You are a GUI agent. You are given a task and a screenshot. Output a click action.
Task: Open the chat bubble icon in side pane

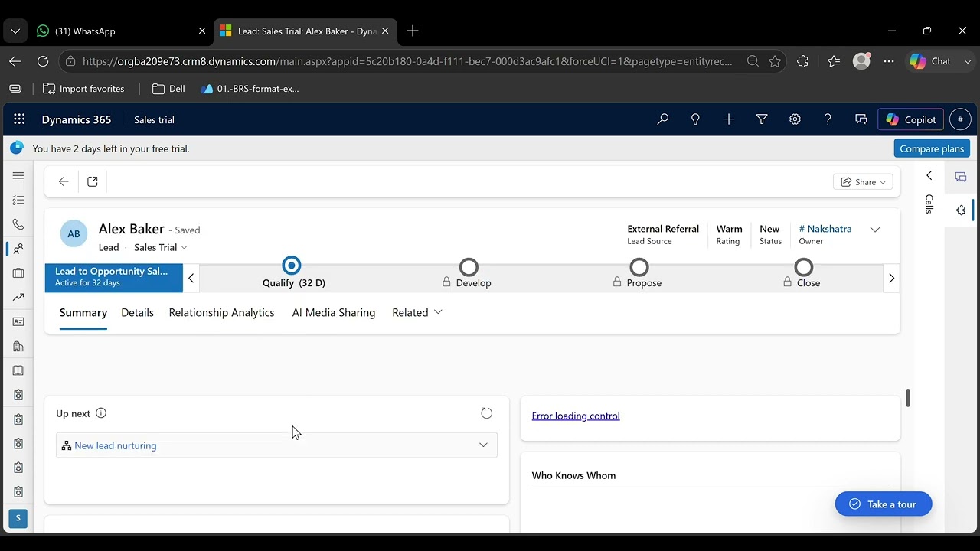(x=961, y=177)
